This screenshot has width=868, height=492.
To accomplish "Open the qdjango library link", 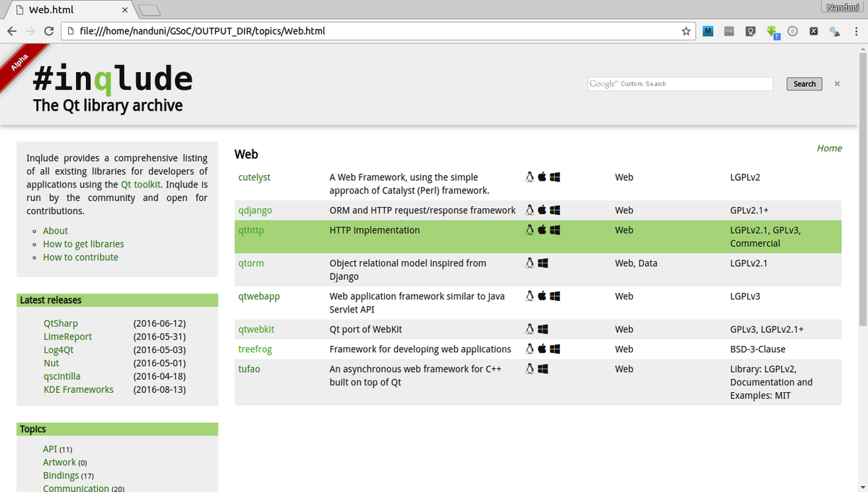I will click(255, 211).
